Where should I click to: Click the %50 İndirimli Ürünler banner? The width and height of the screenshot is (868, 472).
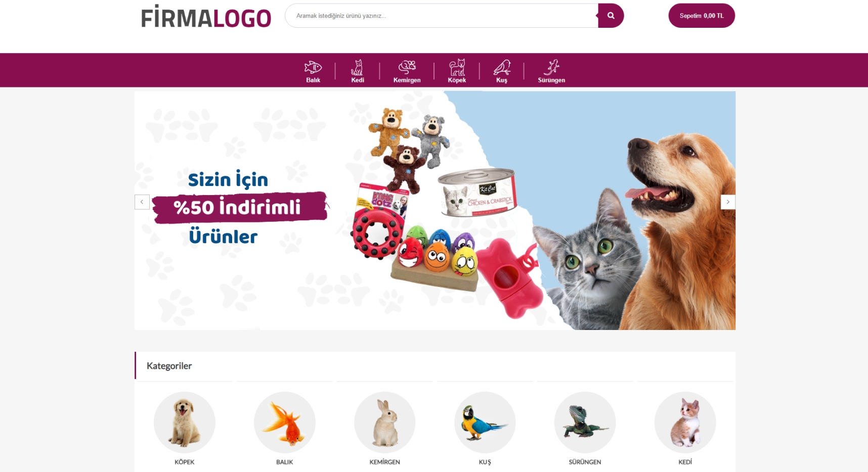point(435,210)
